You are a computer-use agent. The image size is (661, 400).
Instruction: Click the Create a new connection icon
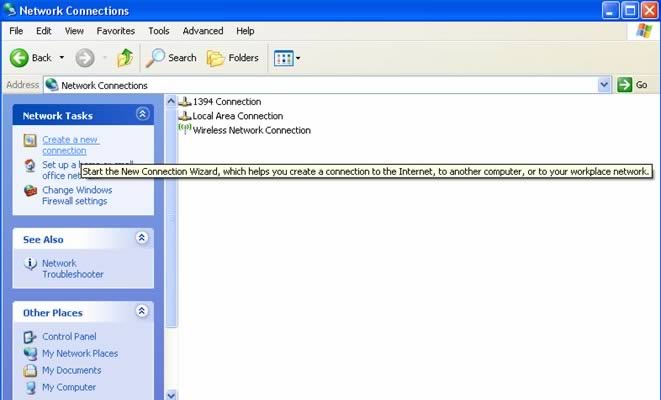pos(30,140)
